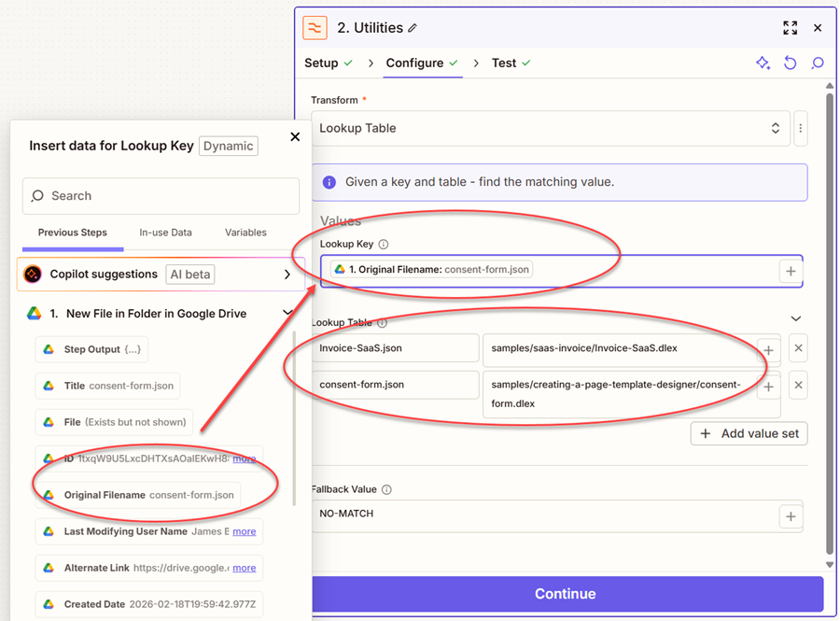This screenshot has width=840, height=621.
Task: Click Add value set button
Action: click(x=749, y=433)
